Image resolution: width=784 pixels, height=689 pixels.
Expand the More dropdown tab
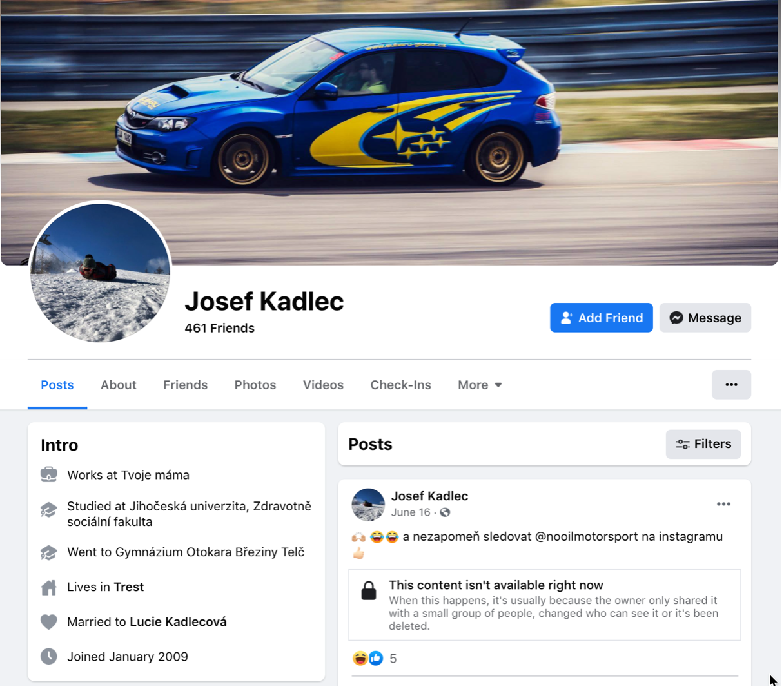pos(480,385)
